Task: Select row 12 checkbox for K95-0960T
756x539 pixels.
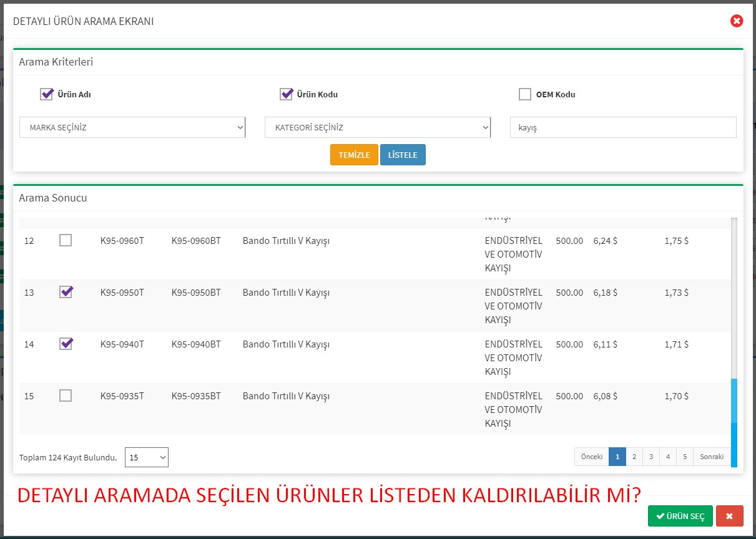Action: [x=66, y=240]
